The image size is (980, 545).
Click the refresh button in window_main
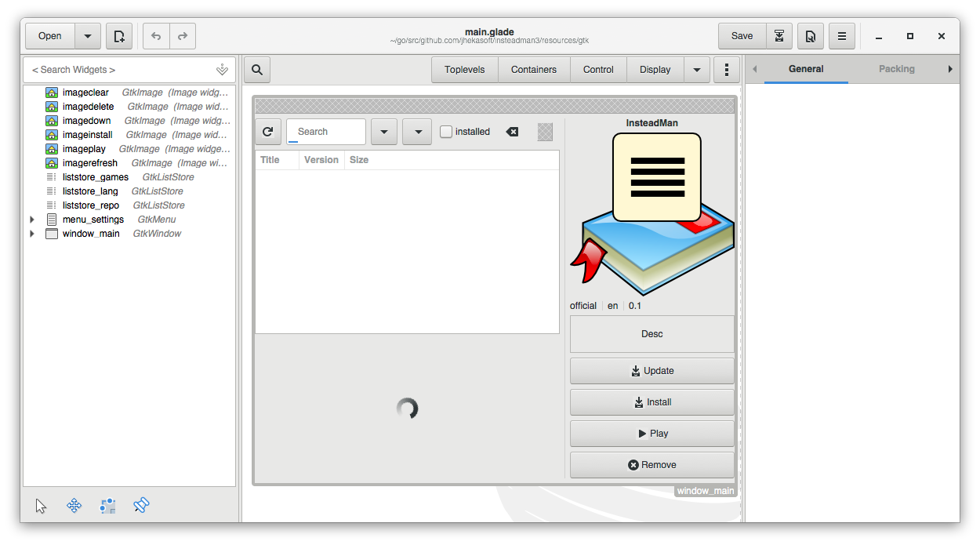coord(267,132)
